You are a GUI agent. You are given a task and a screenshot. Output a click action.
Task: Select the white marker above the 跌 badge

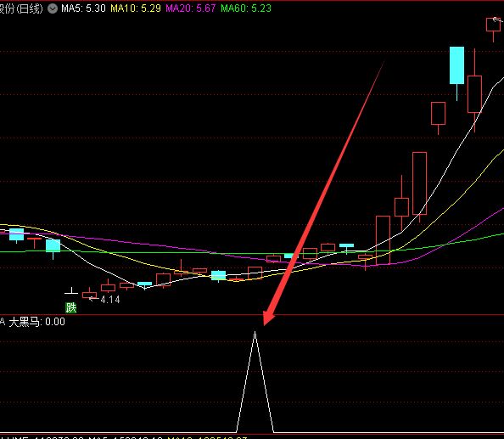pyautogui.click(x=71, y=290)
